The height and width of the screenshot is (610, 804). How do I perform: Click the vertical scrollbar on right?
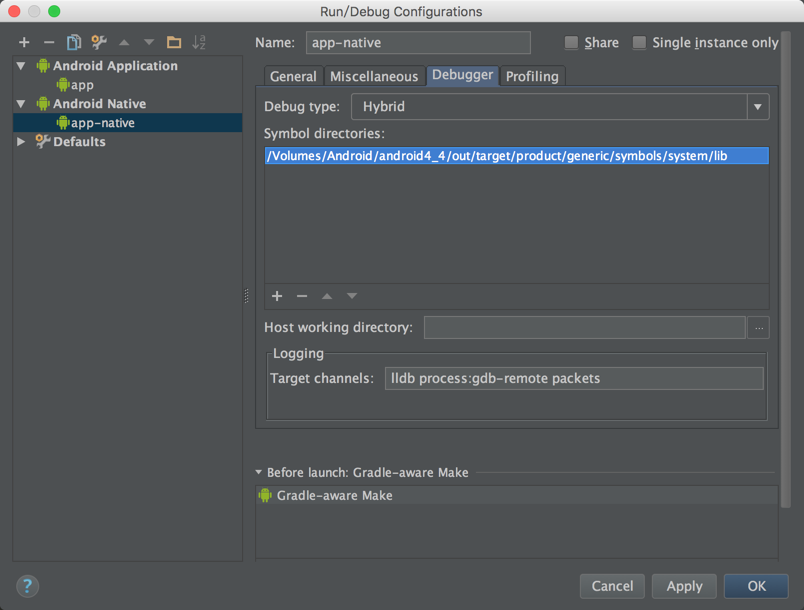(x=786, y=269)
